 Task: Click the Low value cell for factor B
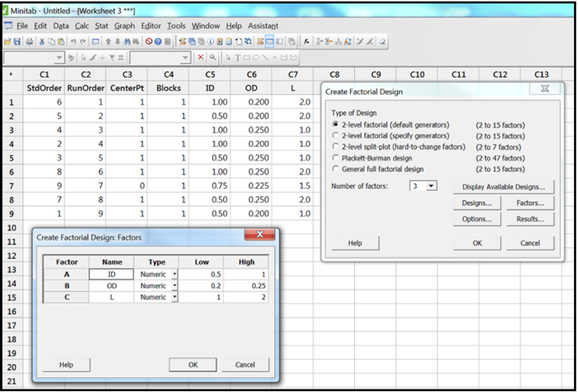click(x=201, y=286)
